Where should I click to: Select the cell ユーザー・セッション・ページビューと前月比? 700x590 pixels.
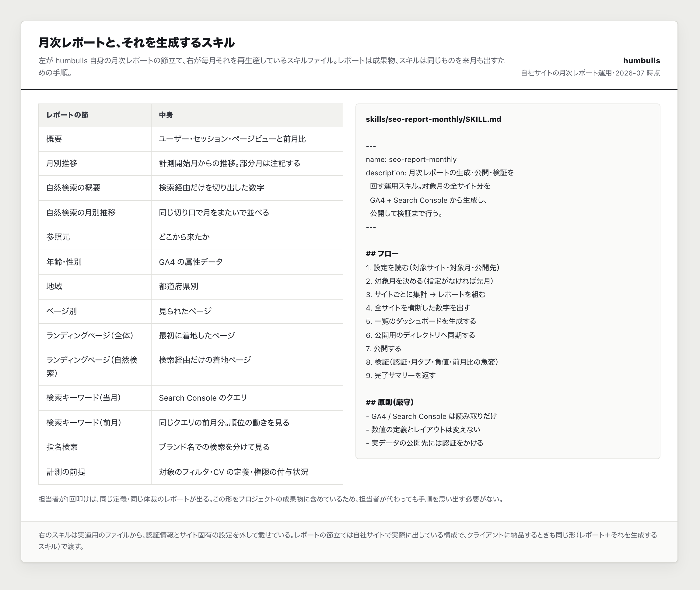[247, 139]
